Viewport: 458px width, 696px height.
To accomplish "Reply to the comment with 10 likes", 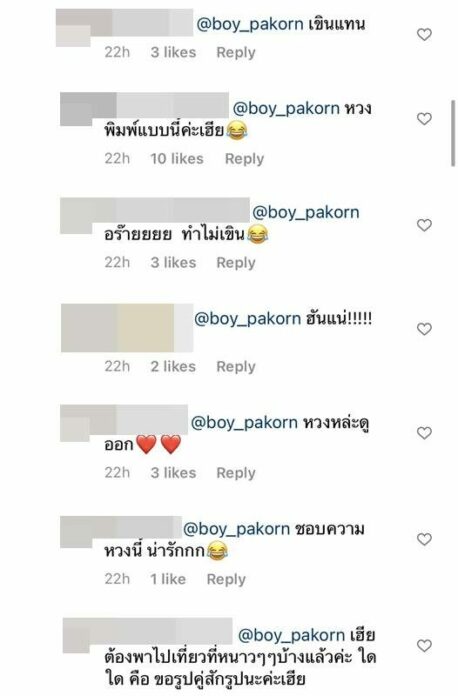I will click(x=244, y=159).
